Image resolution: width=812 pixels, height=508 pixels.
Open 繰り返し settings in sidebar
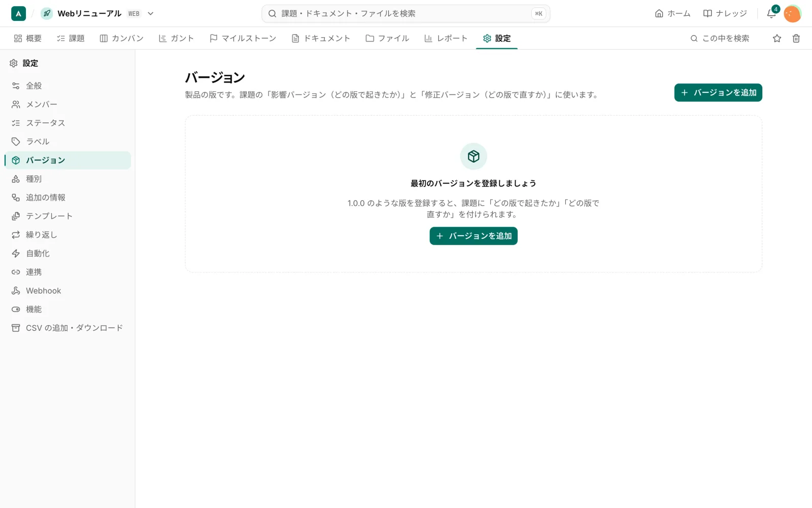(x=67, y=235)
